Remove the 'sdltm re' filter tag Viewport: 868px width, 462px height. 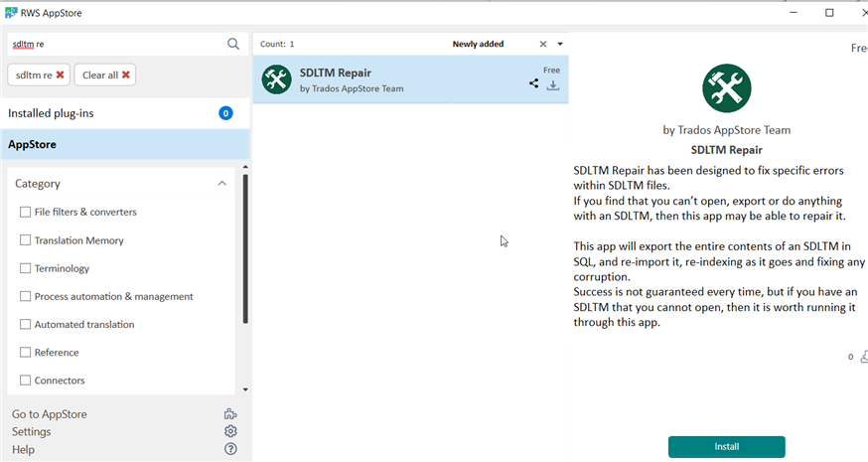[61, 76]
